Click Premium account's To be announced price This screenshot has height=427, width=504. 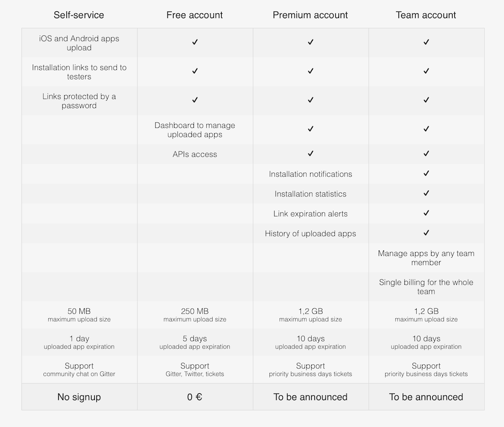pyautogui.click(x=311, y=397)
